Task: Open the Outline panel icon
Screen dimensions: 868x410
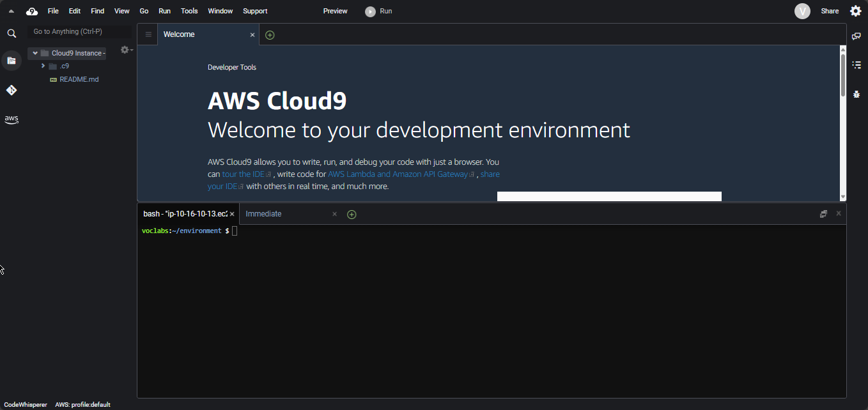Action: [856, 65]
